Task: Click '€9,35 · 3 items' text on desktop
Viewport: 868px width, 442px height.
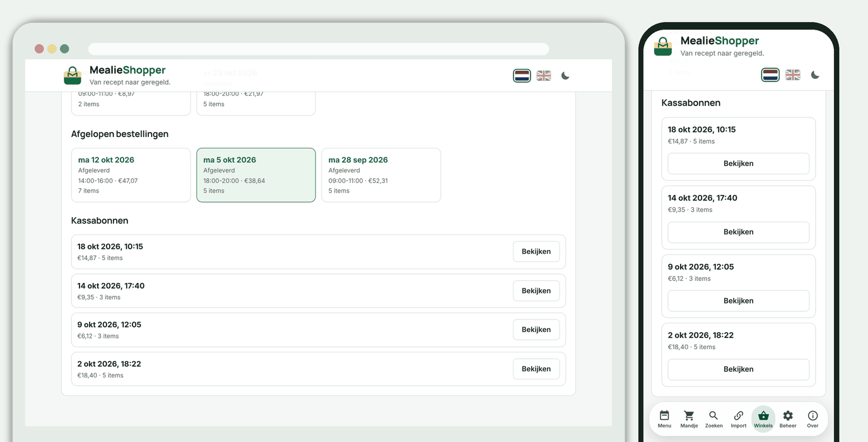Action: 99,297
